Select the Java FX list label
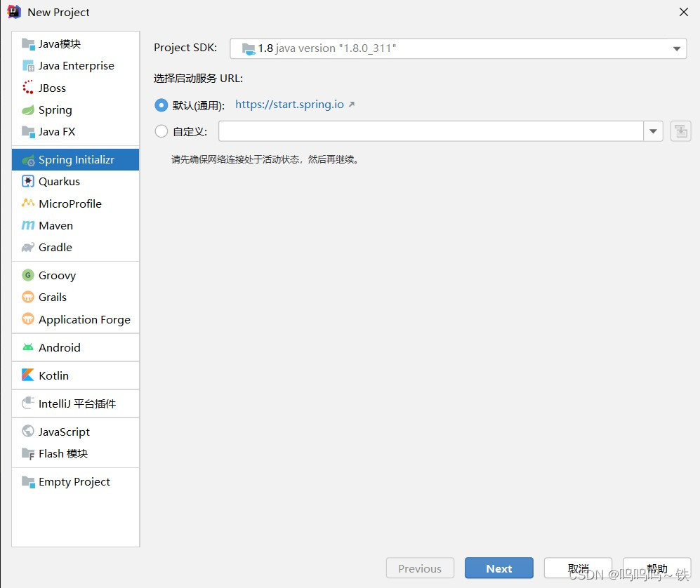The width and height of the screenshot is (700, 588). tap(57, 132)
